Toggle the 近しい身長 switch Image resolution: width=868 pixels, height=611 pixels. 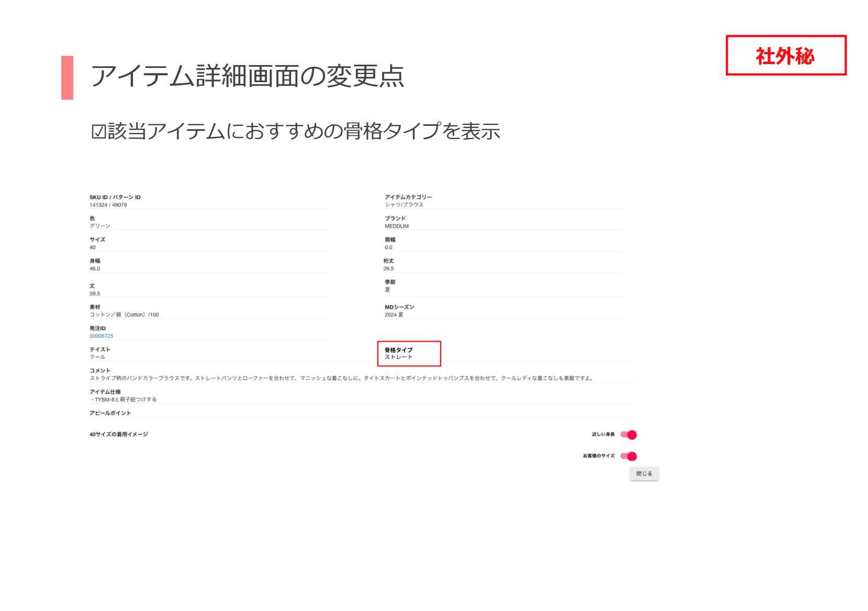pos(629,435)
